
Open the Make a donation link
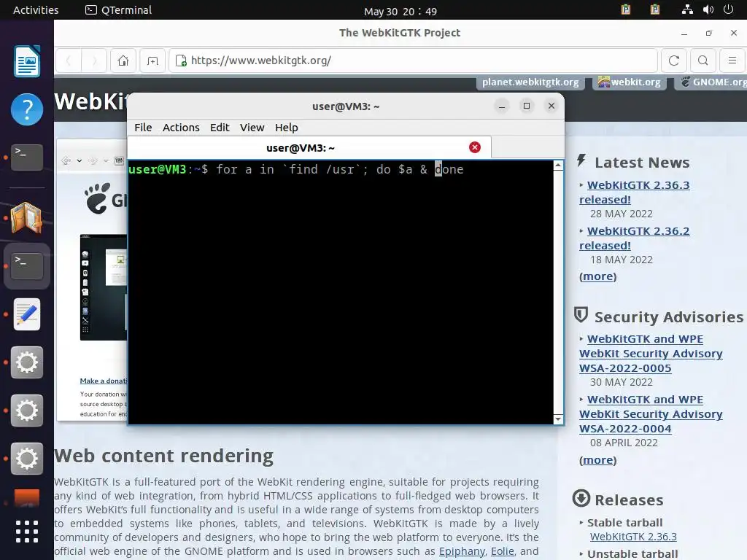pyautogui.click(x=104, y=381)
